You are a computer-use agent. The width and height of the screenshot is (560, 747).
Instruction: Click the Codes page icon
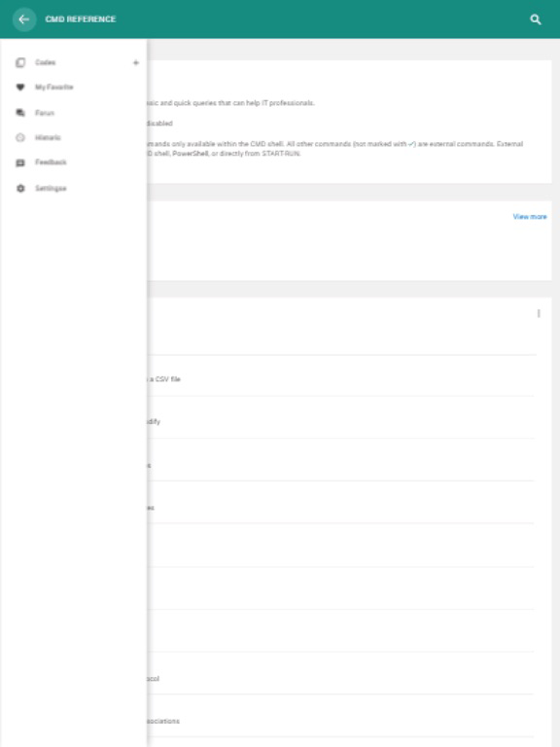[20, 62]
